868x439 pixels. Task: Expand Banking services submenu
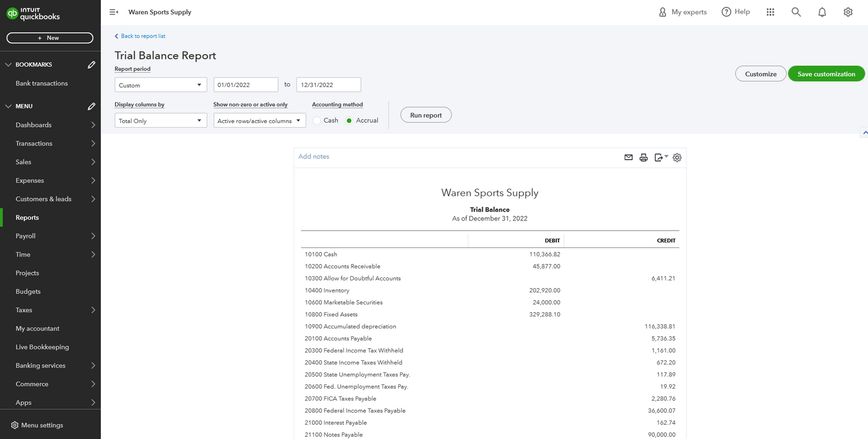click(x=93, y=366)
